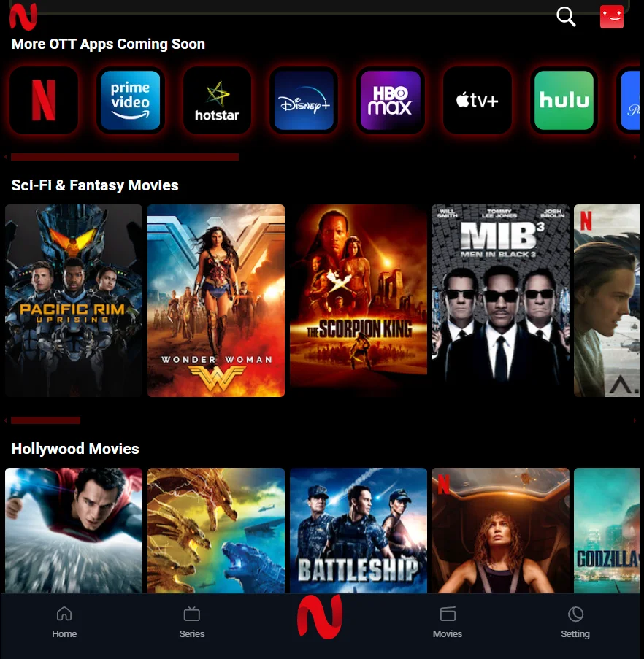The width and height of the screenshot is (644, 659).
Task: Click the Sci-Fi row left scroll arrow
Action: click(5, 420)
